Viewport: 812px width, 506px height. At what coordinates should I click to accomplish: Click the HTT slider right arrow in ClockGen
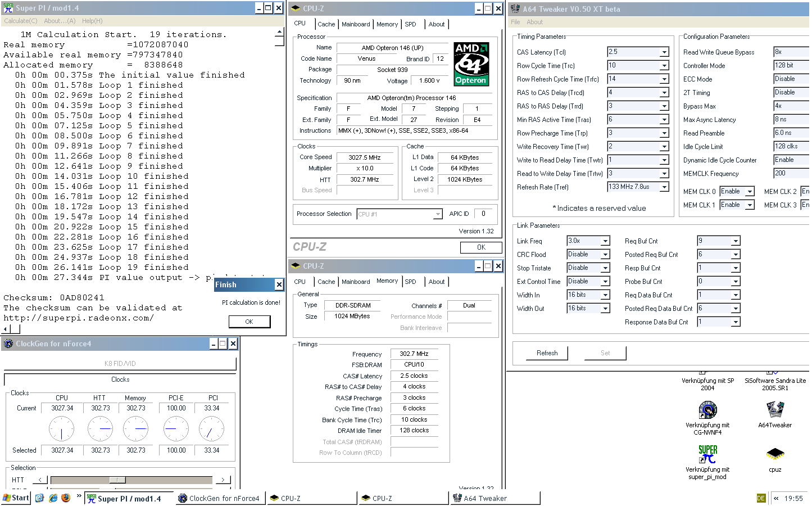tap(223, 480)
